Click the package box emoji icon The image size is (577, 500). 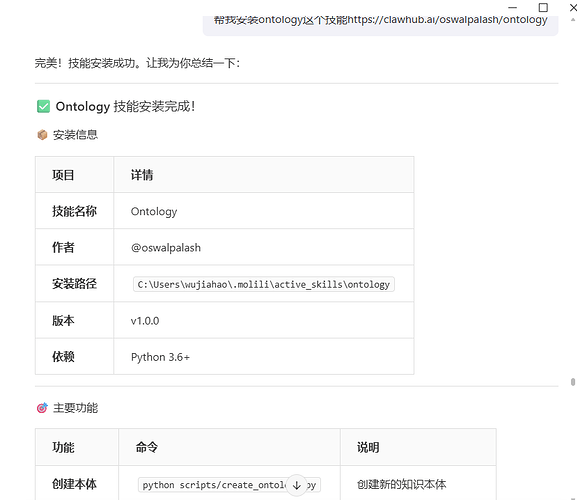(x=42, y=135)
